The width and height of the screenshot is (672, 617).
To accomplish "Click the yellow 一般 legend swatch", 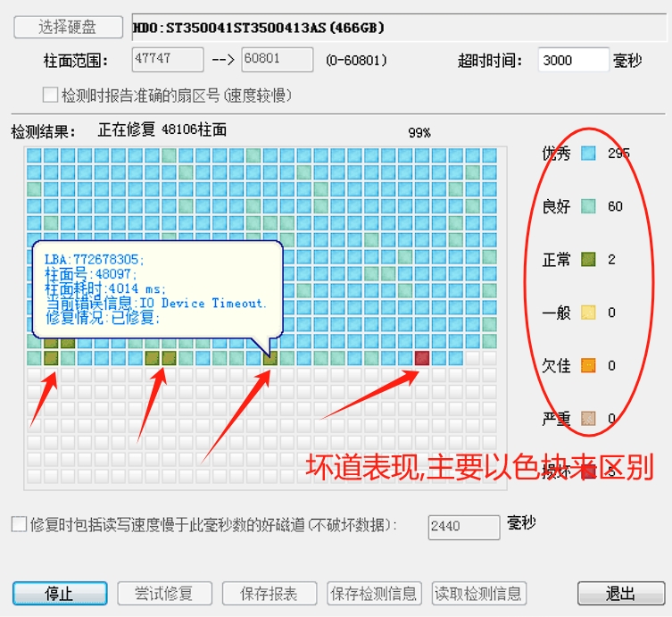I will pos(588,313).
